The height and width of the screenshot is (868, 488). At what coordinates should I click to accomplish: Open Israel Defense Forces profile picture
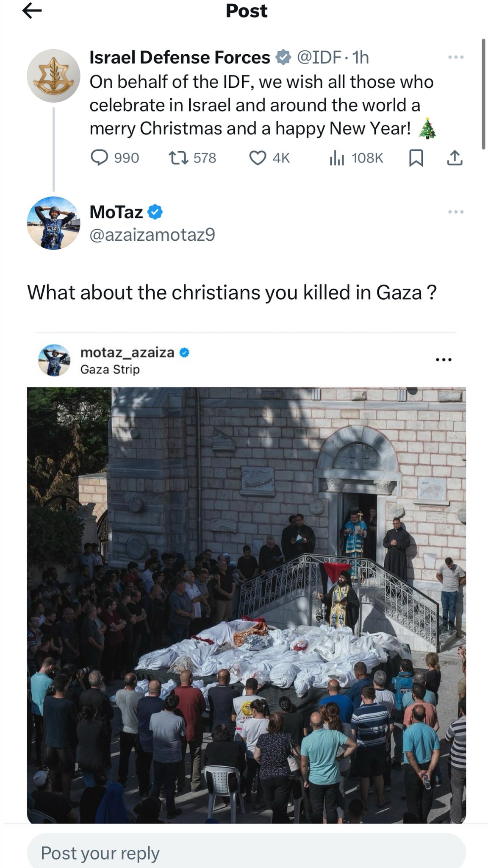click(x=53, y=76)
